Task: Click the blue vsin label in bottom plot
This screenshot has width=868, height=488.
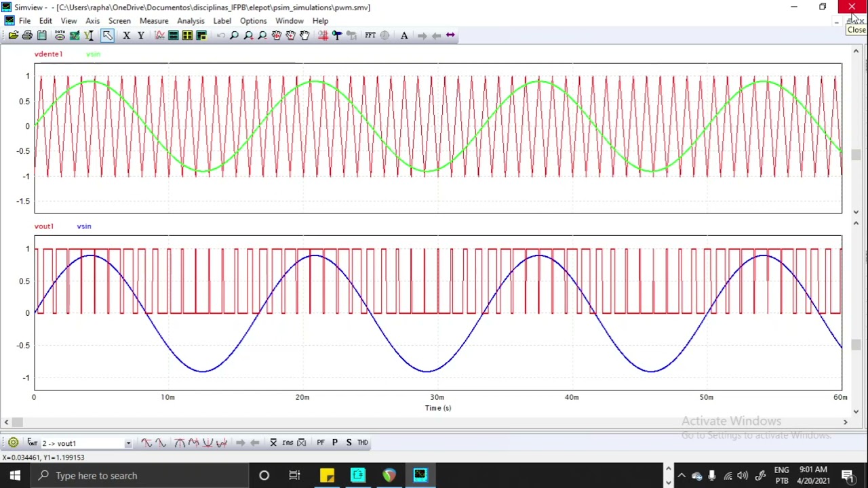Action: click(84, 226)
